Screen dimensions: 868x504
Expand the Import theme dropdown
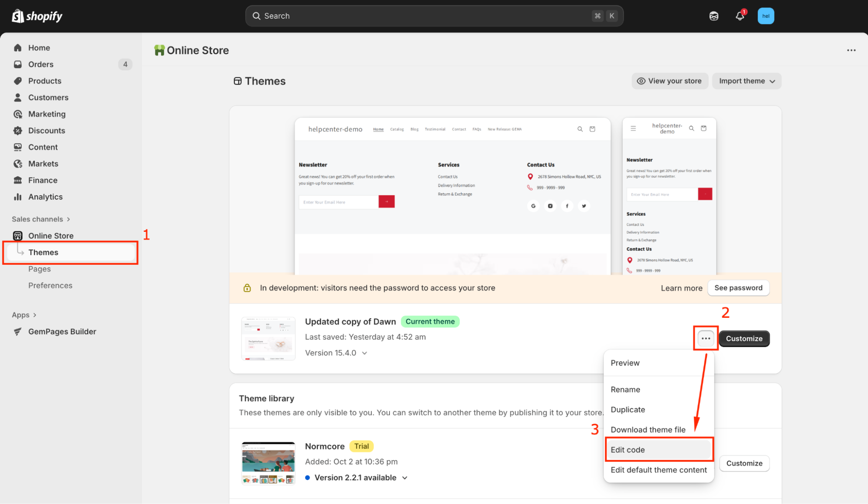(x=746, y=81)
